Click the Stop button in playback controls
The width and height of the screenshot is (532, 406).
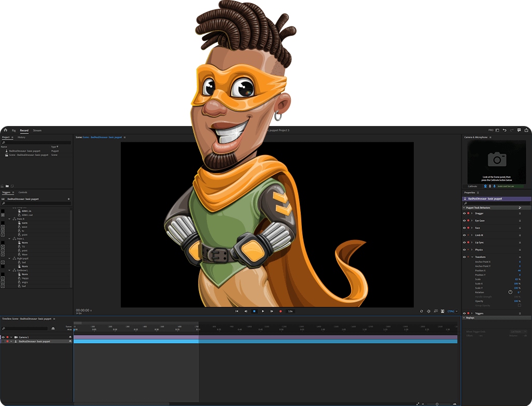254,311
